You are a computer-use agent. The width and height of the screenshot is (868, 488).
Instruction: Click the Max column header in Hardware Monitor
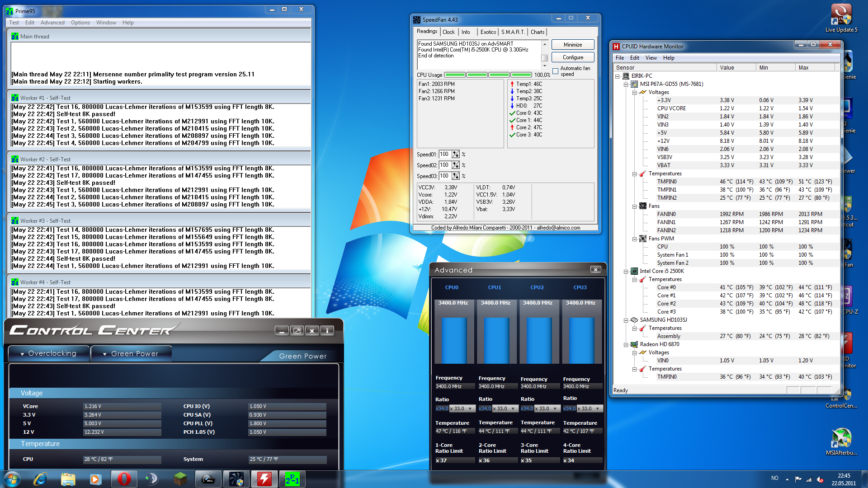[x=815, y=68]
